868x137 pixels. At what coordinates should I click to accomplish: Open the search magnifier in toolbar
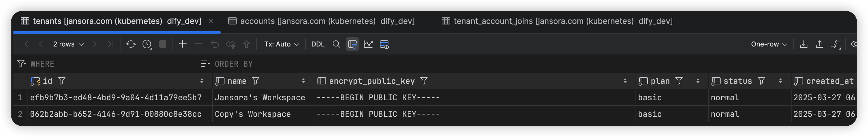[x=336, y=44]
